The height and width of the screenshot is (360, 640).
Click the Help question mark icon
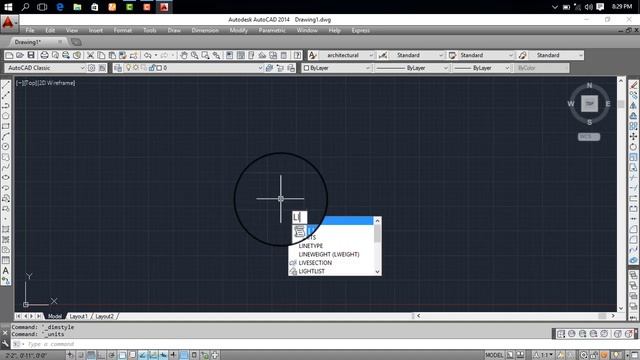298,55
